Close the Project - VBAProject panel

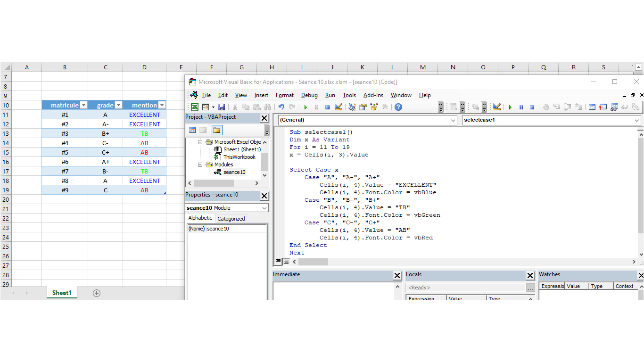(264, 118)
